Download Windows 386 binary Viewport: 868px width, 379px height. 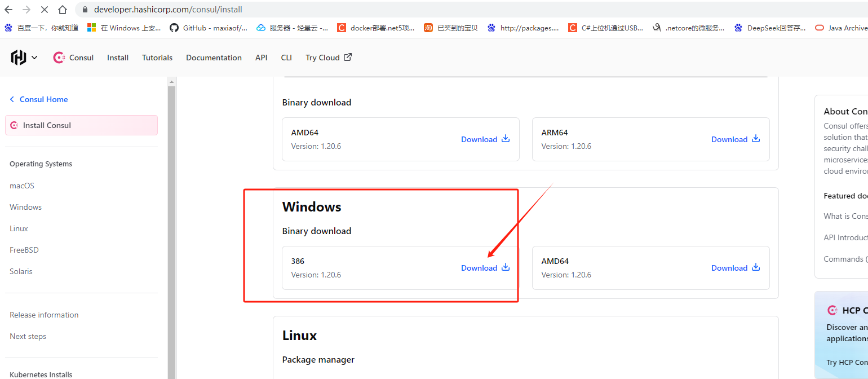click(x=485, y=268)
